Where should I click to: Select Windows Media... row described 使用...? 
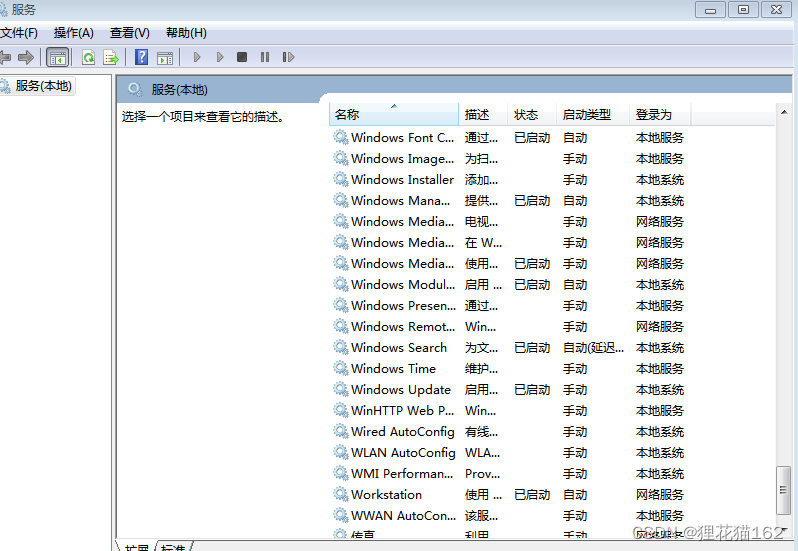coord(509,264)
